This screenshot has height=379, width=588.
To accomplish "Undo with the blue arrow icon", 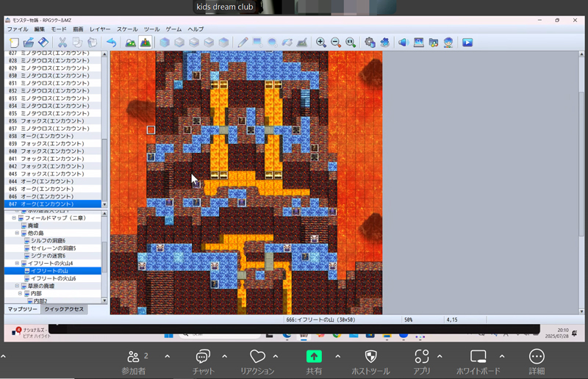I will pos(112,43).
